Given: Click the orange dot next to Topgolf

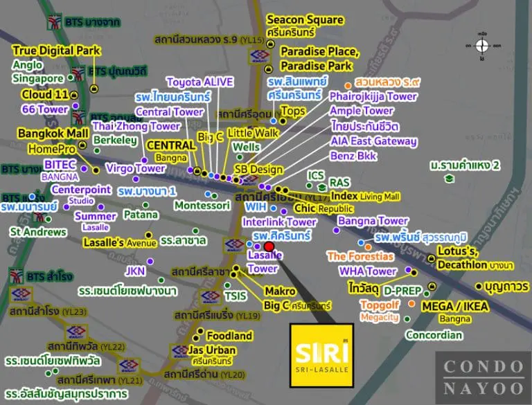Looking at the screenshot, I should (411, 304).
